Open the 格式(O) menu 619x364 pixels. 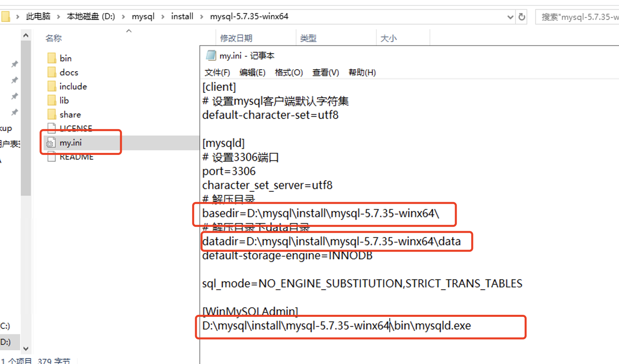(x=289, y=73)
